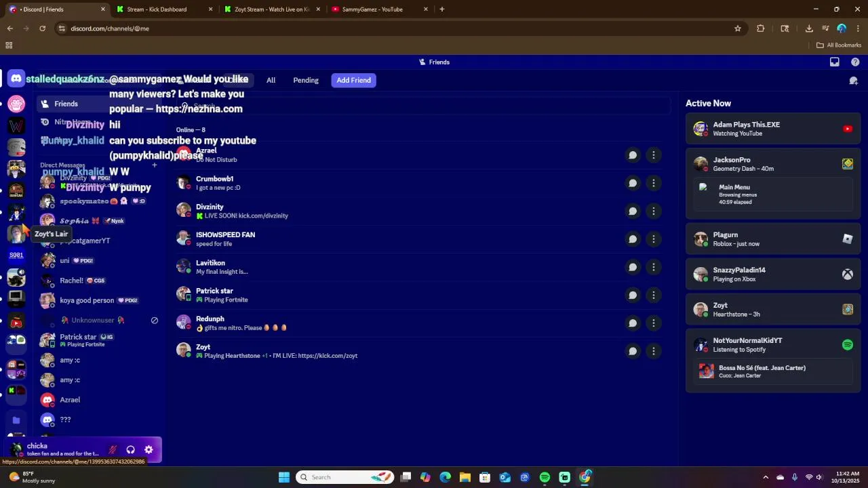The height and width of the screenshot is (488, 868).
Task: Create a new DM with the plus icon
Action: click(x=154, y=165)
